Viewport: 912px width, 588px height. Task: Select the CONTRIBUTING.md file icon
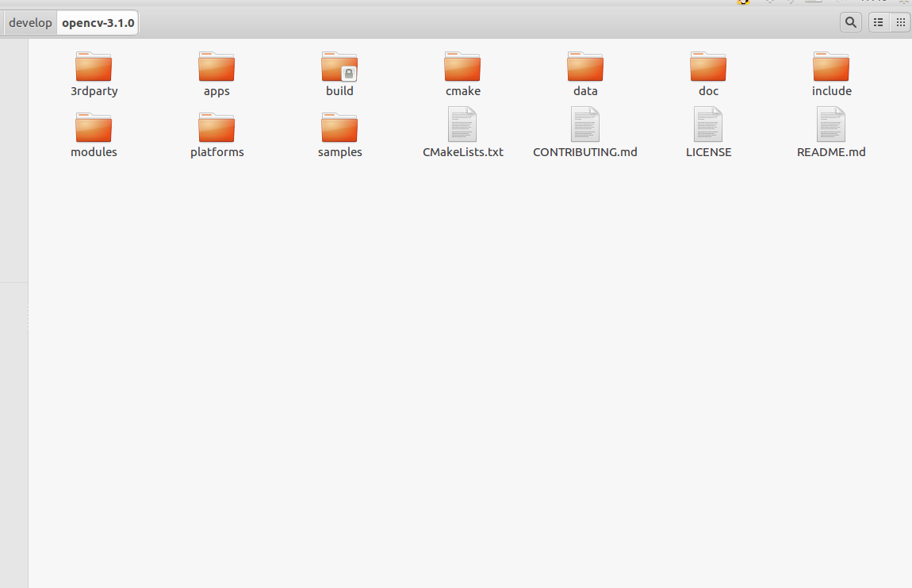tap(585, 124)
